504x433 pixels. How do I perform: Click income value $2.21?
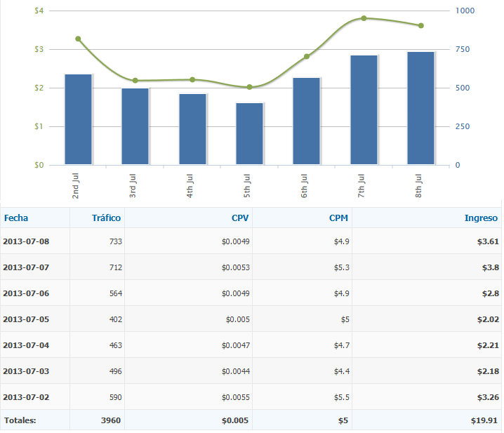pos(488,345)
